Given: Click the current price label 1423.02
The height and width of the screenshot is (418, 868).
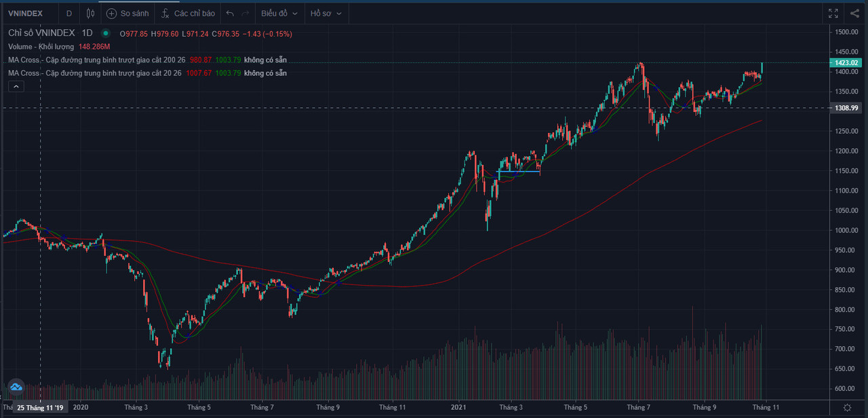Looking at the screenshot, I should pos(847,63).
